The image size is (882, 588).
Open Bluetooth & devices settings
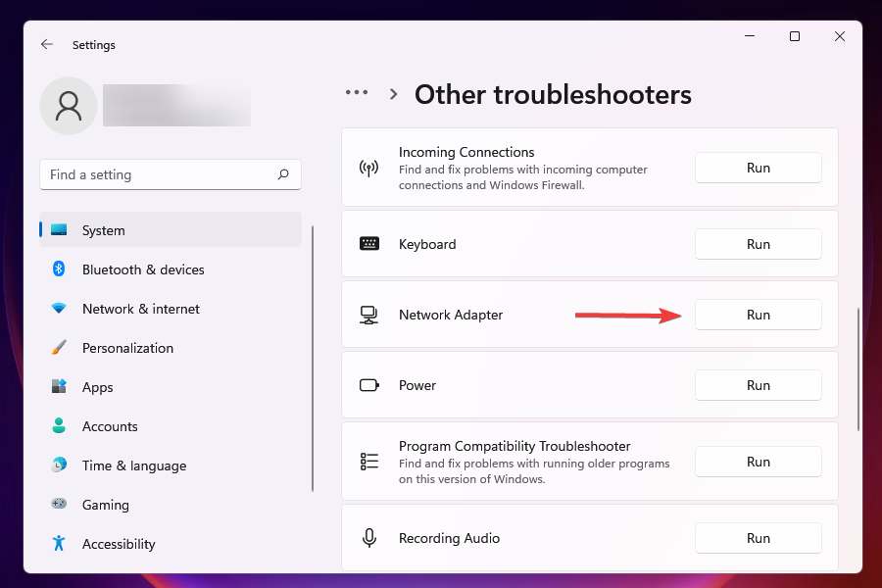click(x=171, y=269)
